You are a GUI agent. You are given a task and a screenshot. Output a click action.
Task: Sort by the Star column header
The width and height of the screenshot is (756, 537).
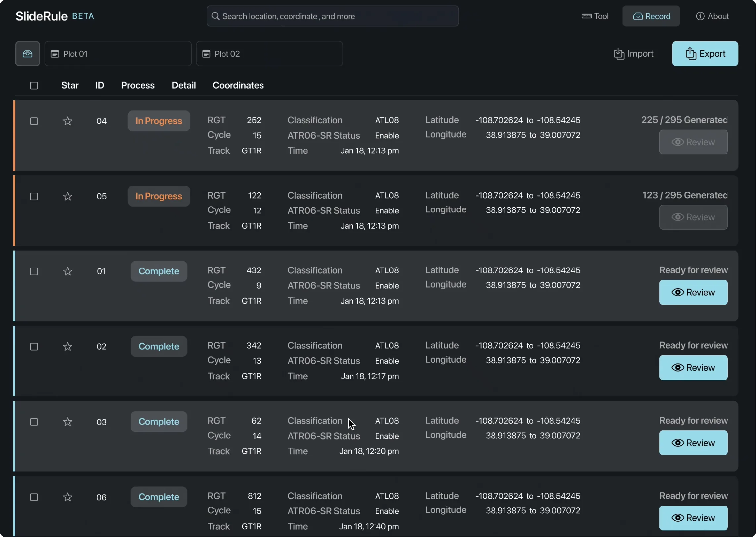coord(70,86)
